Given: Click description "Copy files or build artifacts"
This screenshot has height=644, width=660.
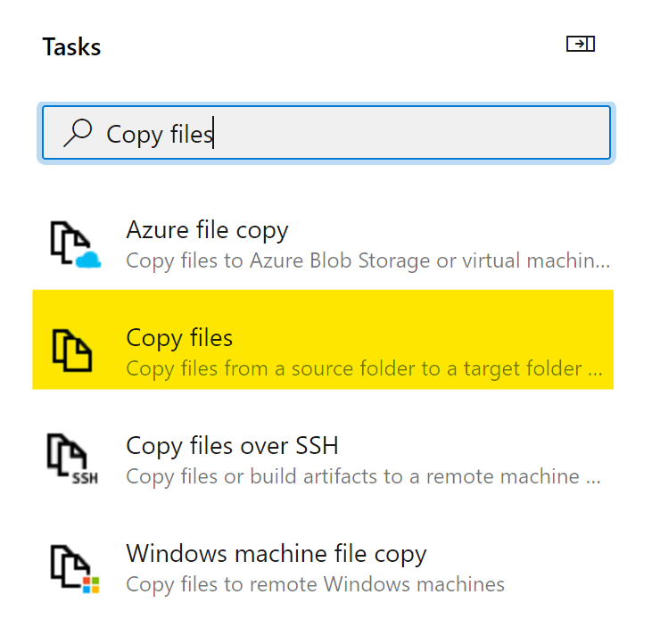Looking at the screenshot, I should pos(363,476).
